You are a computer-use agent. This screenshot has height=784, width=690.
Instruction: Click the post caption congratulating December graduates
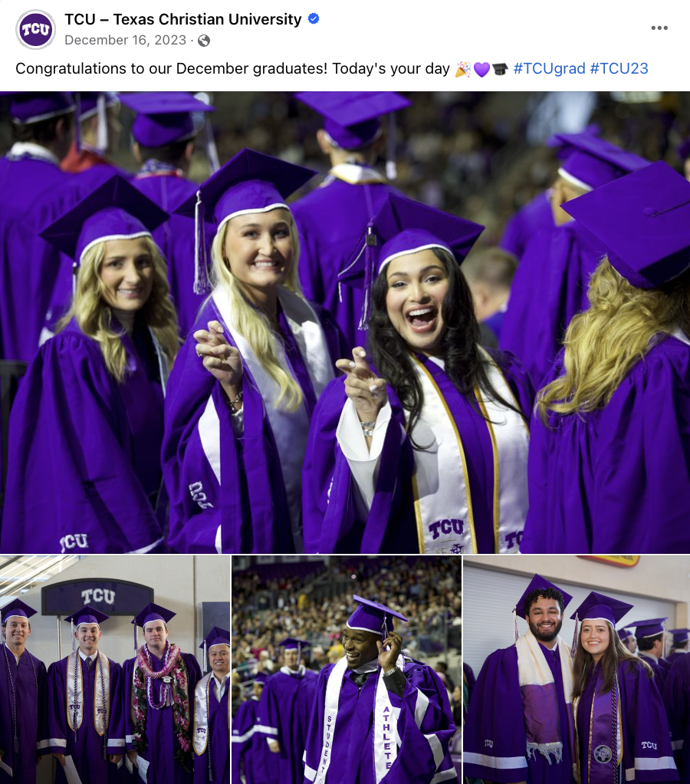click(x=233, y=68)
